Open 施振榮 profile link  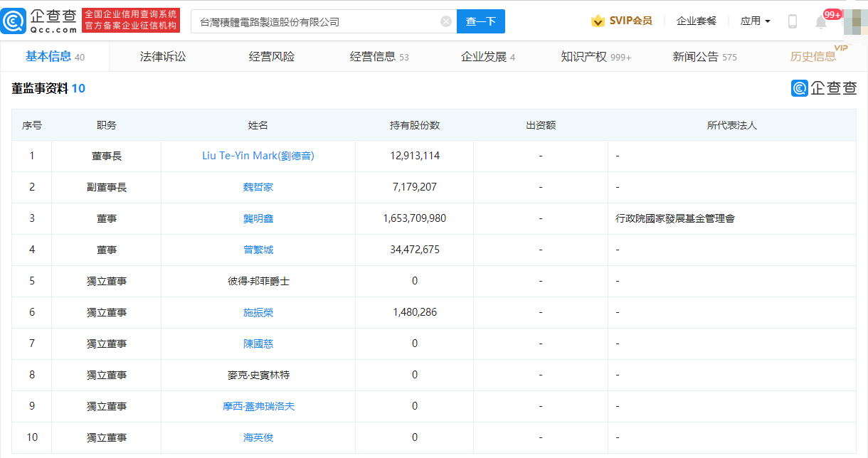coord(258,312)
